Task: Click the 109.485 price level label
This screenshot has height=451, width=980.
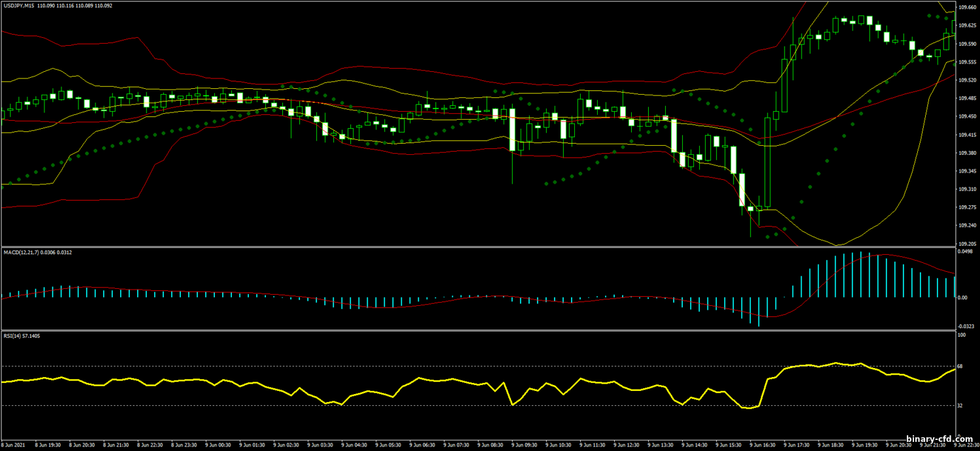Action: pos(967,99)
